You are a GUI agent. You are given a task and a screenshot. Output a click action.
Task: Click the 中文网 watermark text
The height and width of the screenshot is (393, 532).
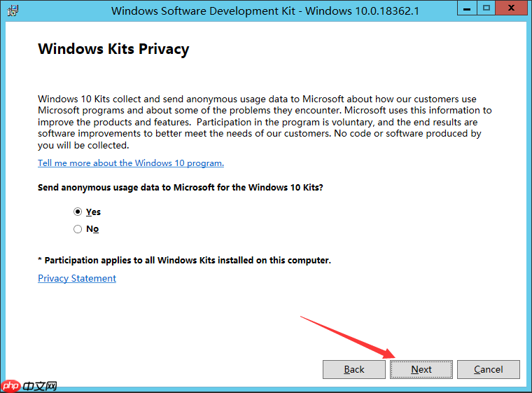[40, 386]
